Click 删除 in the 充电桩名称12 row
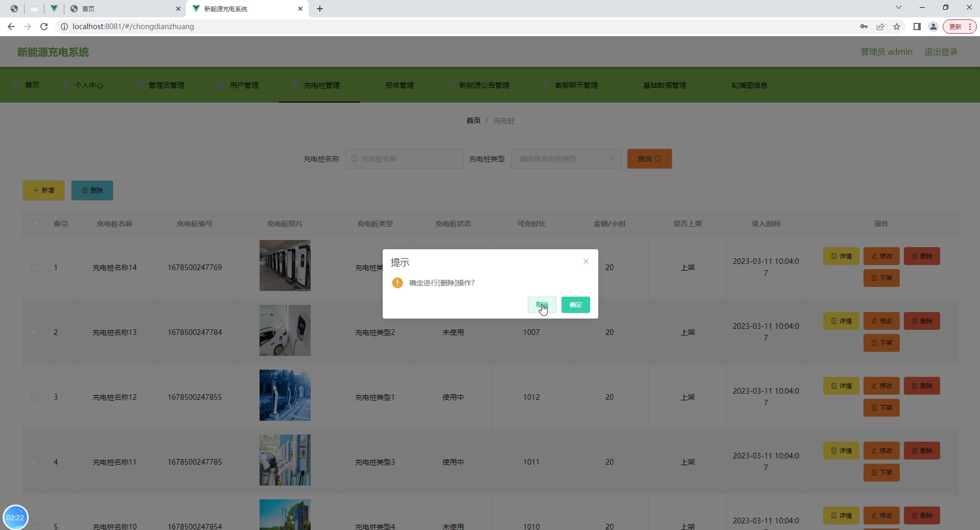 coord(922,386)
